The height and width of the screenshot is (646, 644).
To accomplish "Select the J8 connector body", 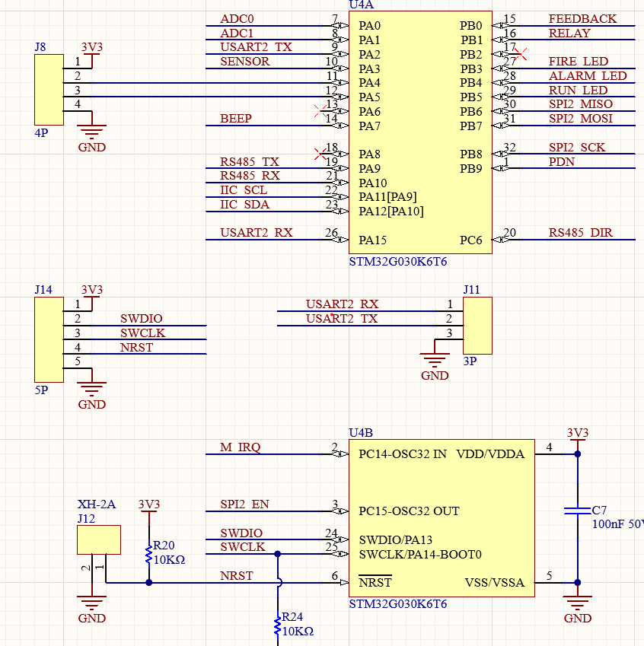I will (x=49, y=90).
